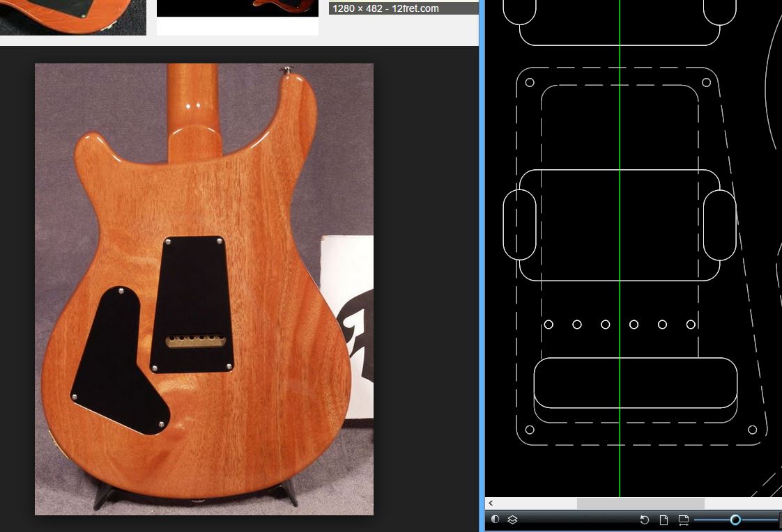Pick the rightmost string hole circle
The height and width of the screenshot is (532, 782).
[691, 324]
